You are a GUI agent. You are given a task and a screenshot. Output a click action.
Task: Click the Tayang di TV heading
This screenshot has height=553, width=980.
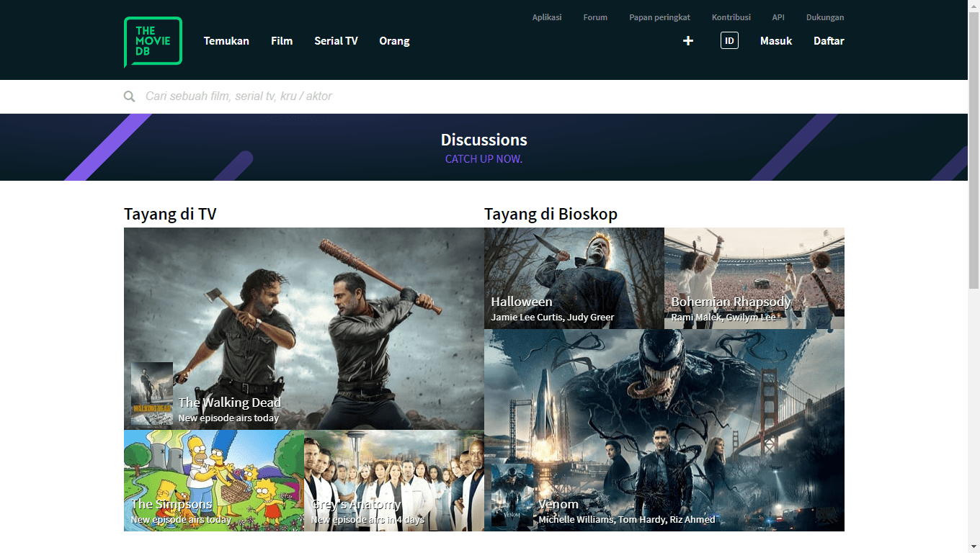point(170,214)
